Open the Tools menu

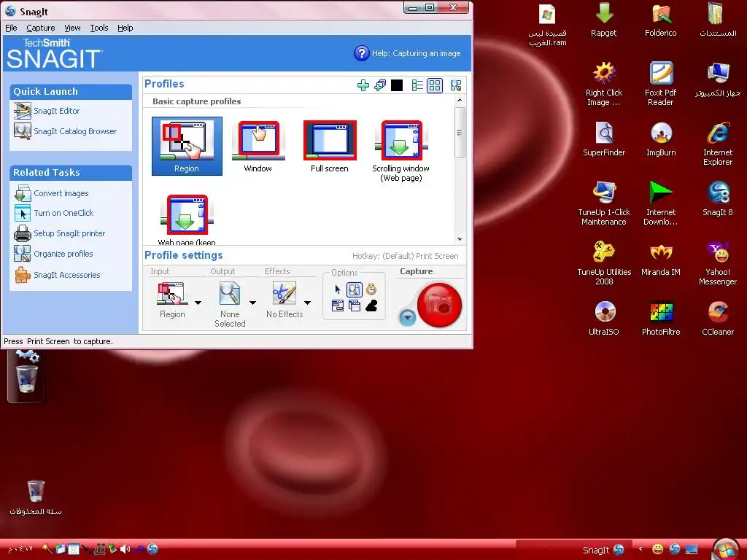(x=99, y=28)
